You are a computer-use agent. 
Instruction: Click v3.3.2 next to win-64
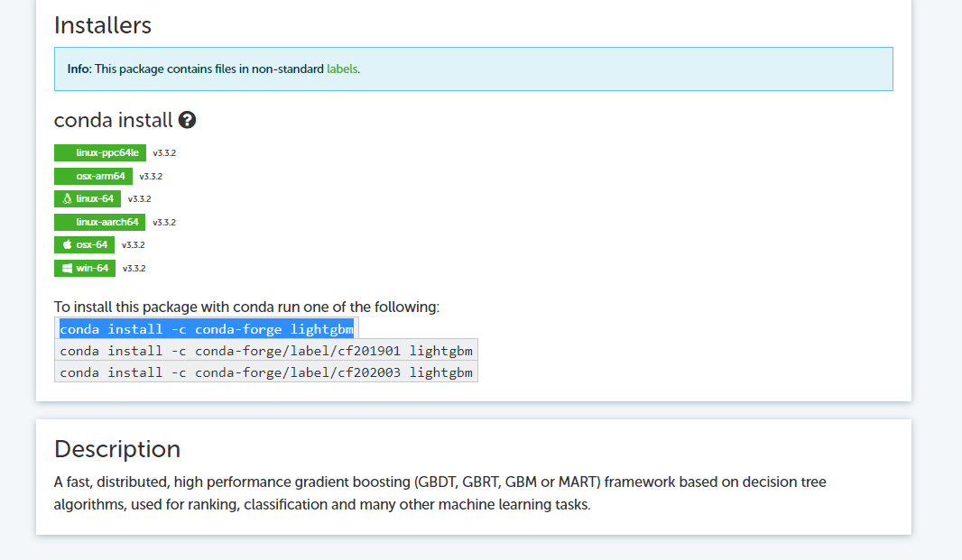pos(134,268)
